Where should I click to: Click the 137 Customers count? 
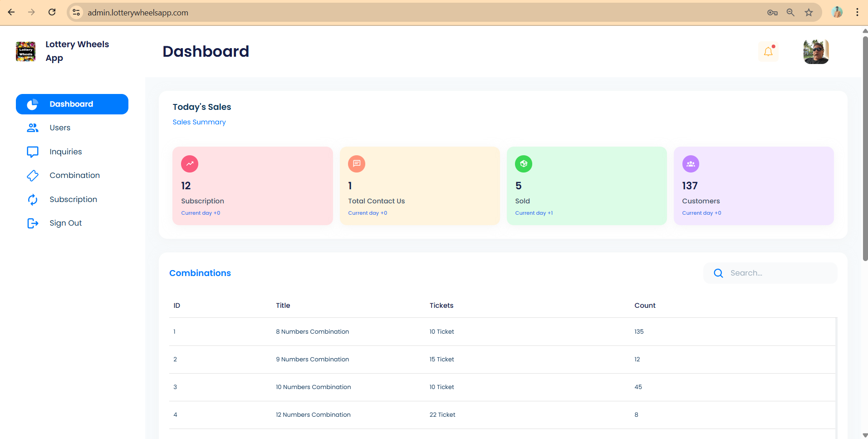690,186
